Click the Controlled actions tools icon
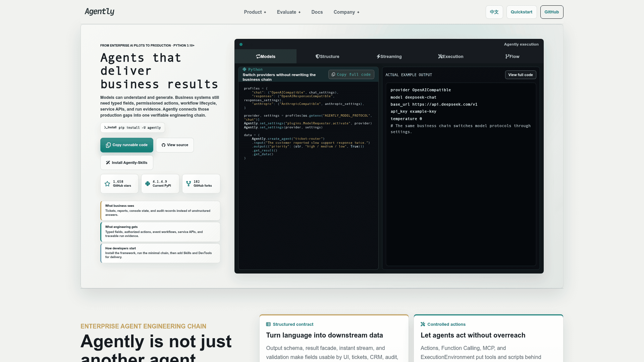 423,324
